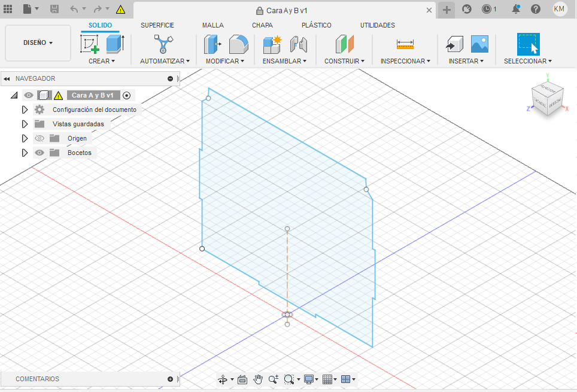Image resolution: width=577 pixels, height=392 pixels.
Task: Select the Extrude tool
Action: pos(115,44)
